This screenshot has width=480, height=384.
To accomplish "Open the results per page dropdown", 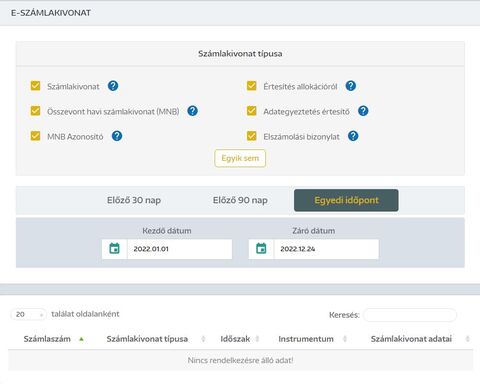I will [29, 314].
